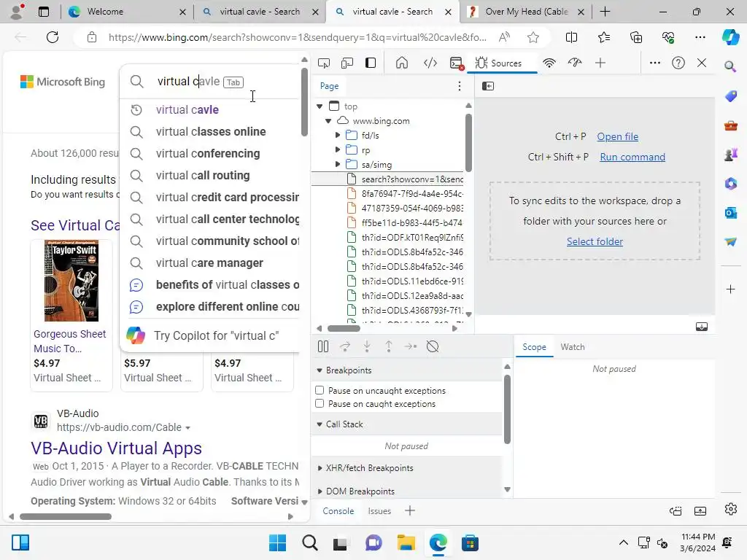Hide the Sources navigator pane
The width and height of the screenshot is (747, 560).
(x=488, y=86)
